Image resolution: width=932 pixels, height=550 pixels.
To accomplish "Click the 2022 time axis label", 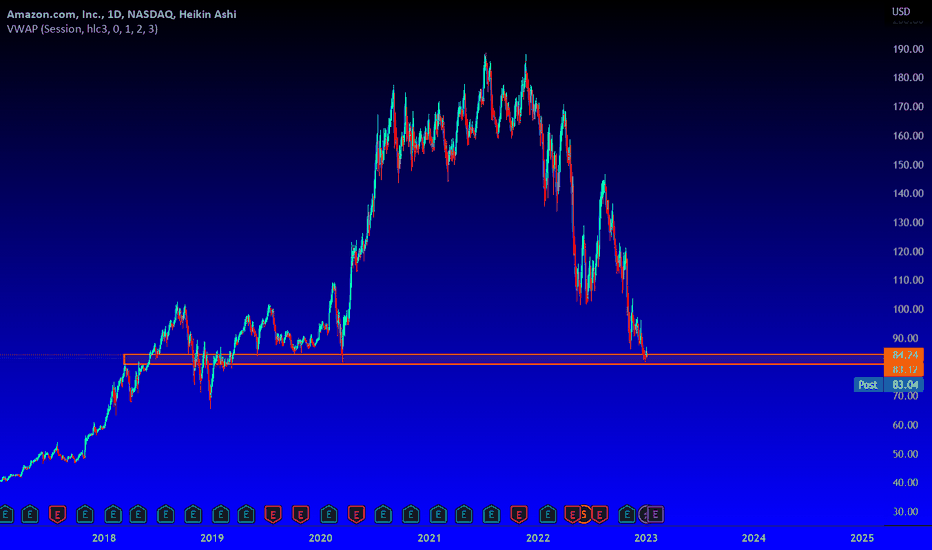I will [538, 538].
